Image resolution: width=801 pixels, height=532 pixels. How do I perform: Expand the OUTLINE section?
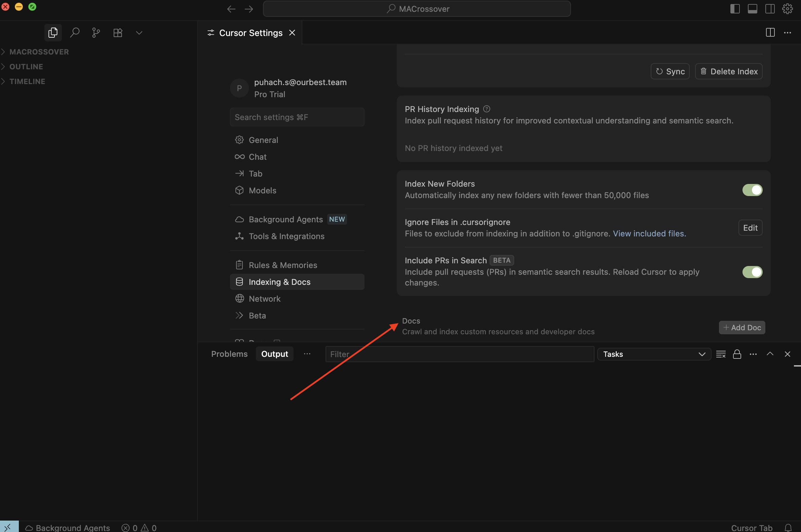click(26, 67)
